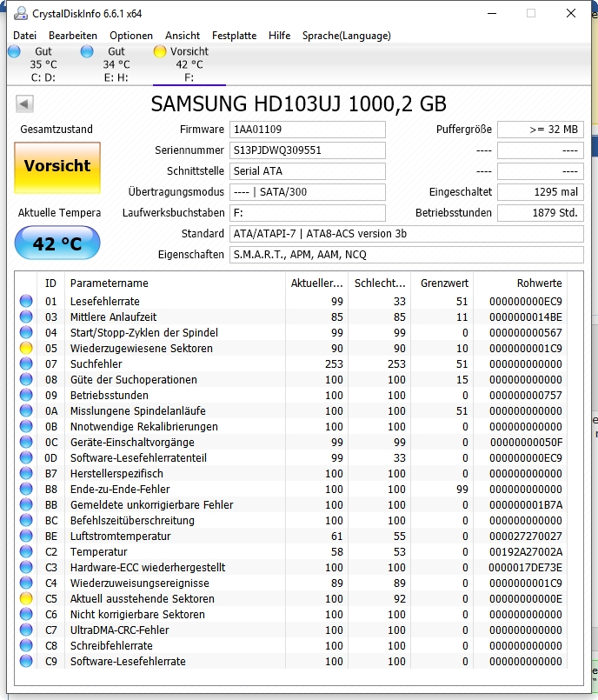This screenshot has height=700, width=598.
Task: Click the SAMSUNG HD103UJ 1000,2 GB title
Action: click(x=298, y=103)
